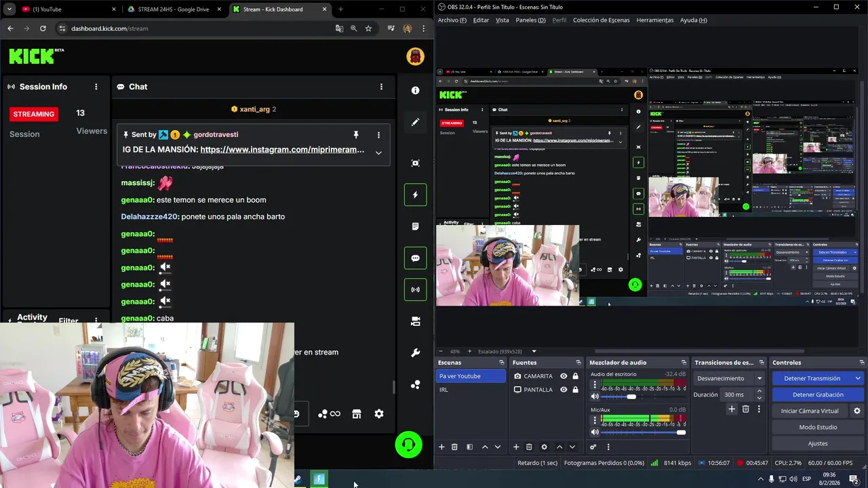Open scene filters icon in OBS
868x488 pixels.
[x=469, y=447]
